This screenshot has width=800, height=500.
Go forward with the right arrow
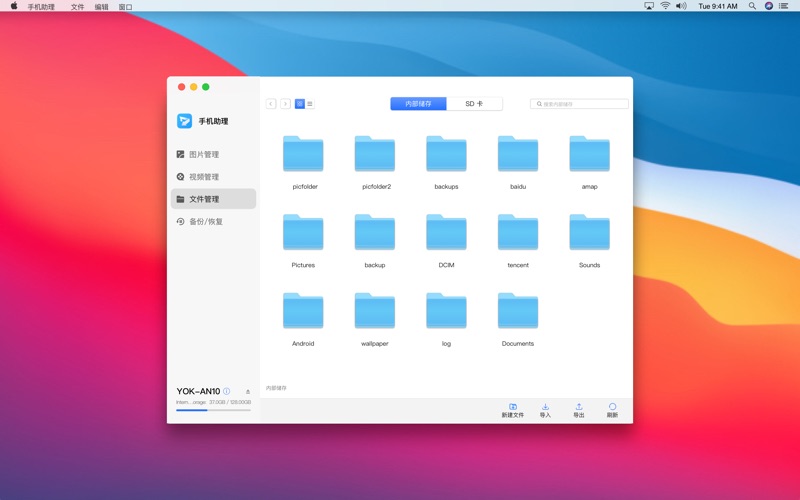tap(285, 104)
